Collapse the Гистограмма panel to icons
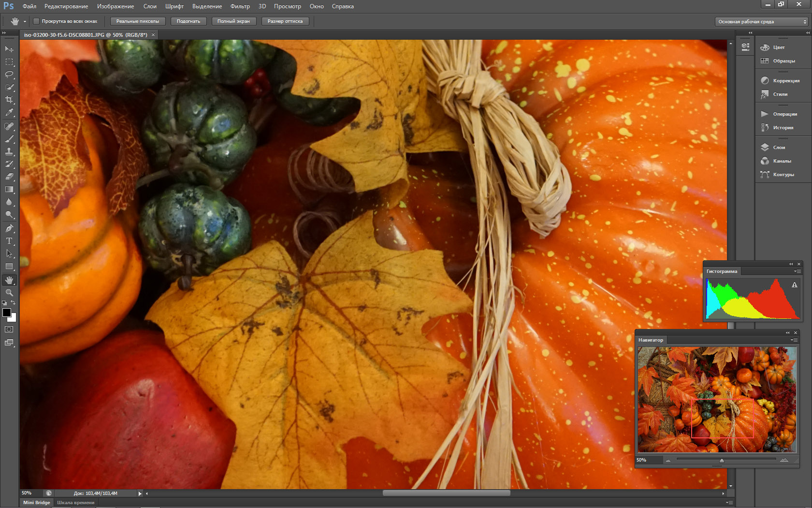The width and height of the screenshot is (812, 508). click(x=791, y=264)
